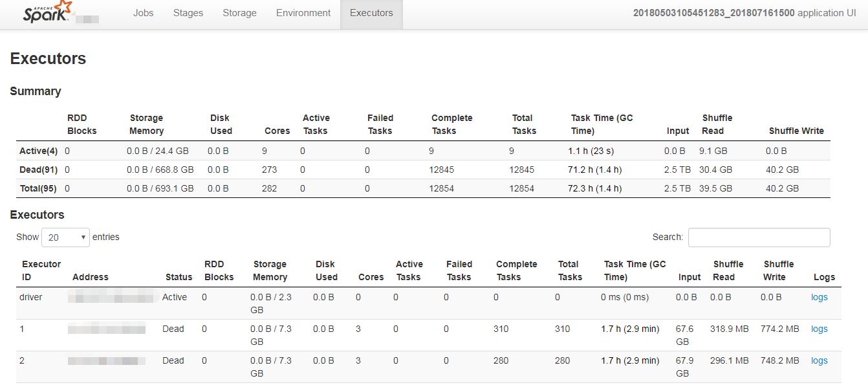This screenshot has height=385, width=868.
Task: Sort executors by Complete Tasks
Action: [516, 270]
